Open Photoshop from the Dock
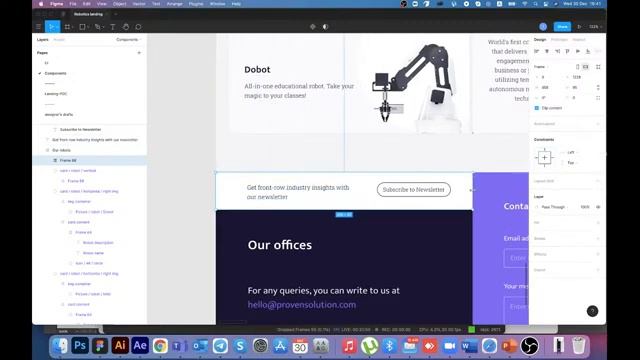The height and width of the screenshot is (360, 640). click(80, 346)
